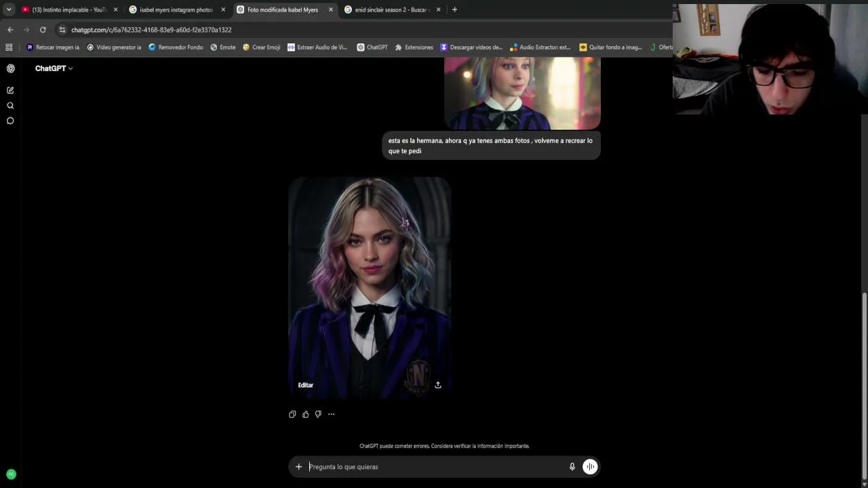The image size is (868, 488).
Task: Open the 'Extraer Audio de Vi...' bookmark
Action: click(317, 47)
